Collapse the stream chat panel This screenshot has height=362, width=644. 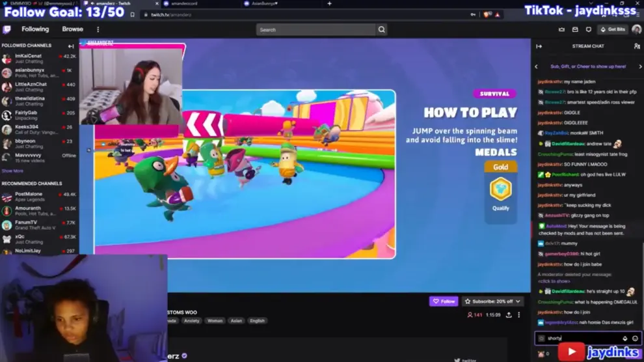point(538,46)
